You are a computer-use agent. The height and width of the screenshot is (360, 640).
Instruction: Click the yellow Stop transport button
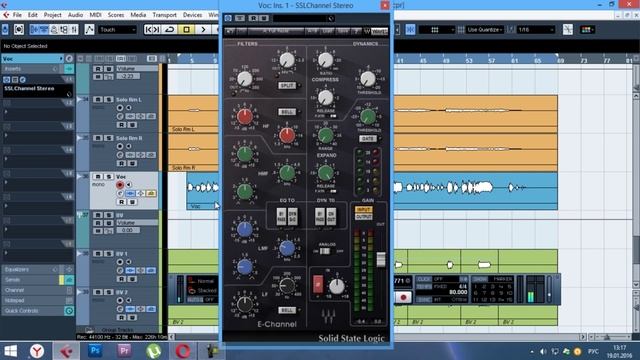(187, 29)
